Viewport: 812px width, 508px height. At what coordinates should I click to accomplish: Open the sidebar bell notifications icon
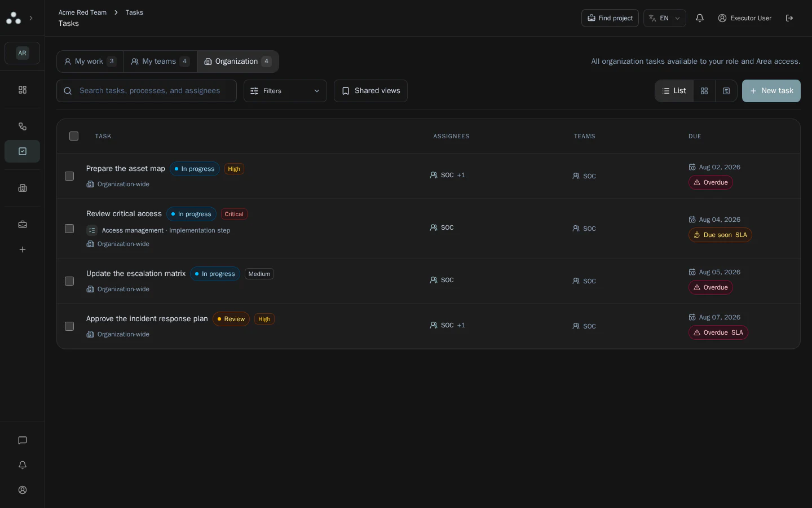coord(23,465)
